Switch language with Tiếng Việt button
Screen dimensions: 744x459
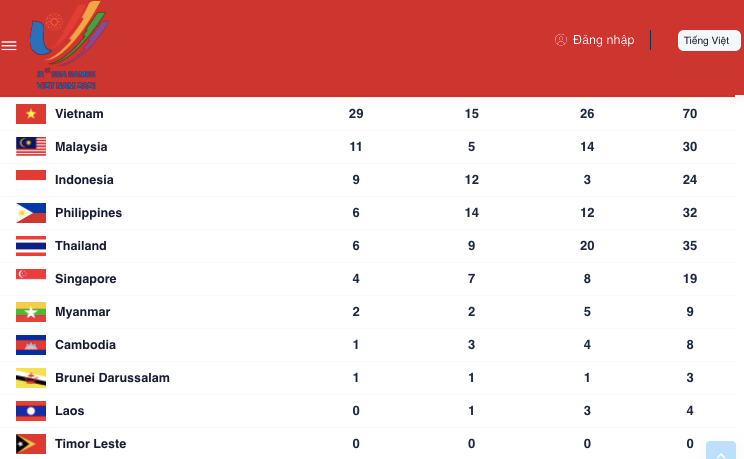click(x=706, y=41)
